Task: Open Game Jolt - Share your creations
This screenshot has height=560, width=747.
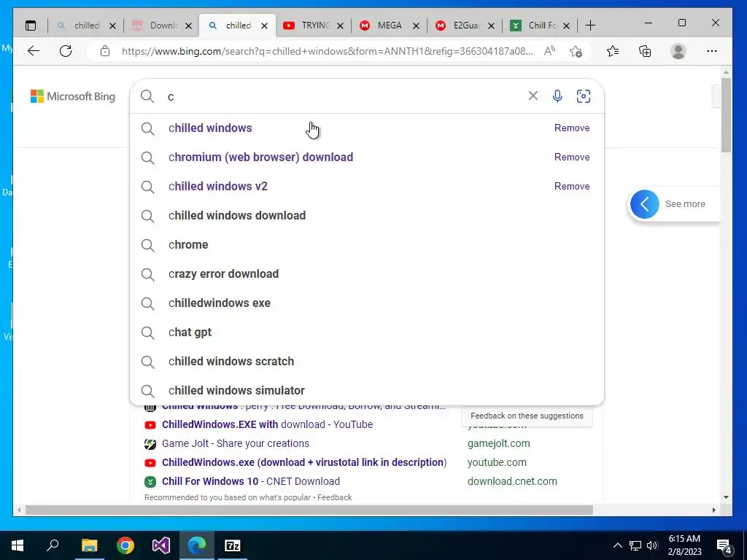Action: (x=236, y=443)
